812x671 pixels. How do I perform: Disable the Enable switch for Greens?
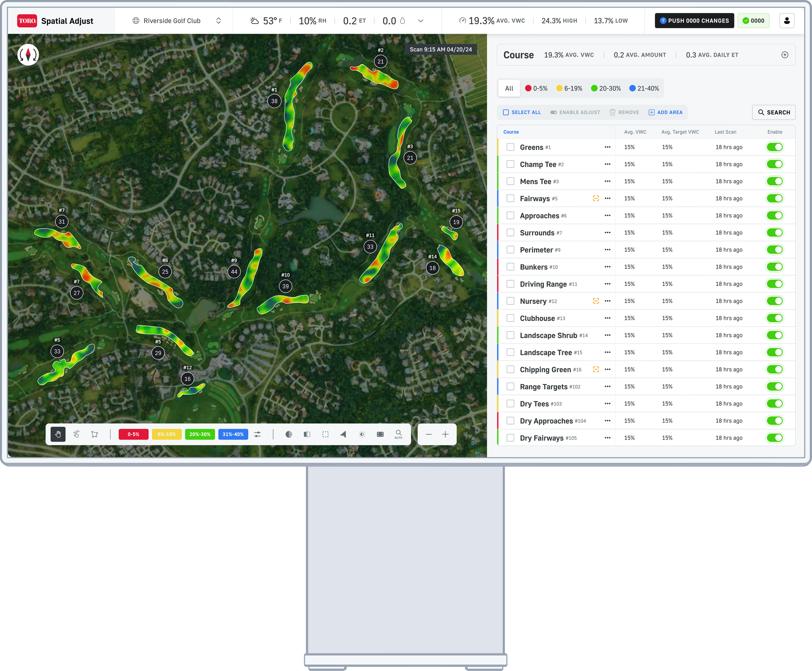[x=775, y=147]
